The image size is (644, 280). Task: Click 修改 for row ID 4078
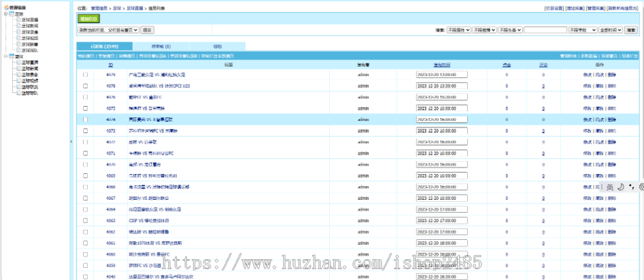point(587,86)
